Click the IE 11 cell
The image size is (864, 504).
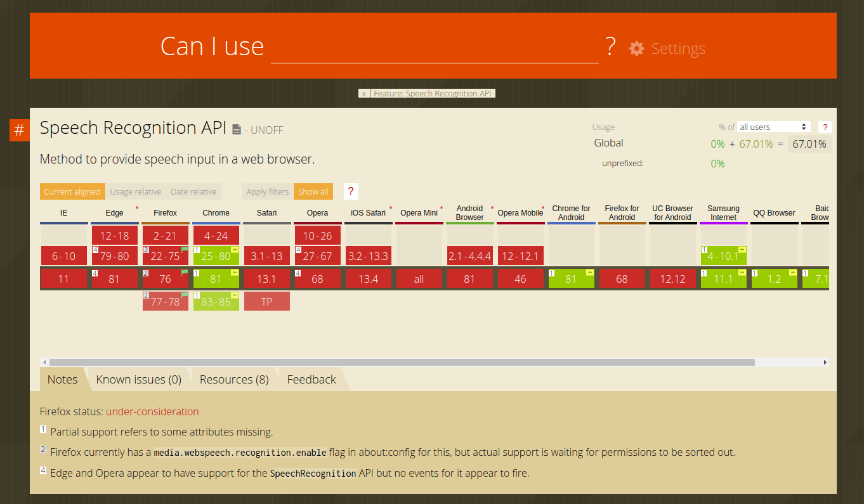[x=64, y=278]
